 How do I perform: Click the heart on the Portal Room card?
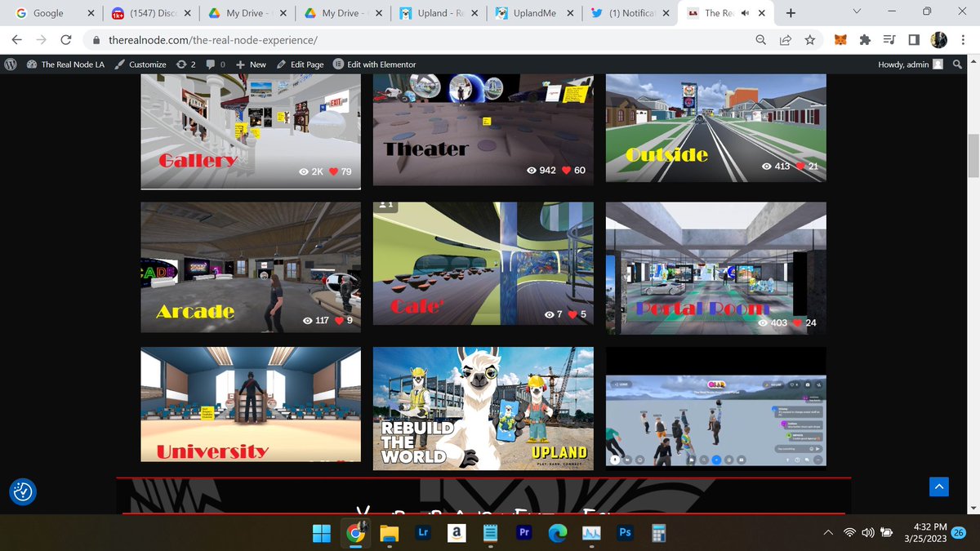tap(797, 323)
